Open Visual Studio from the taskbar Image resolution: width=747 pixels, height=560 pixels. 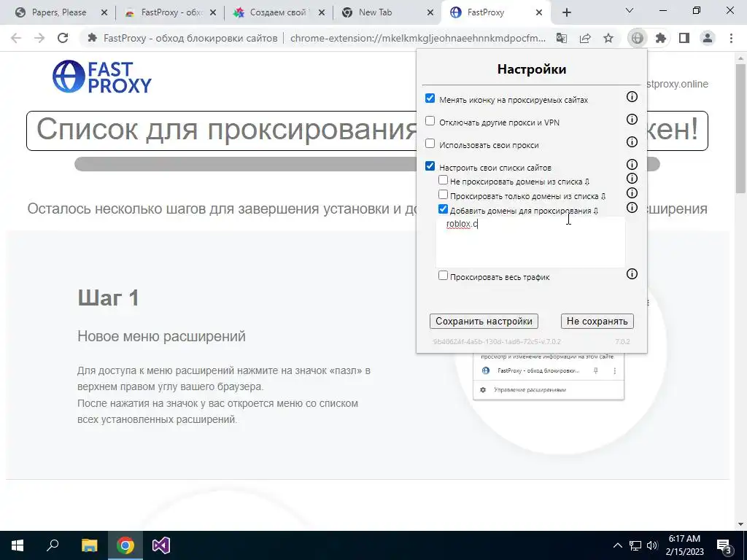pyautogui.click(x=161, y=545)
